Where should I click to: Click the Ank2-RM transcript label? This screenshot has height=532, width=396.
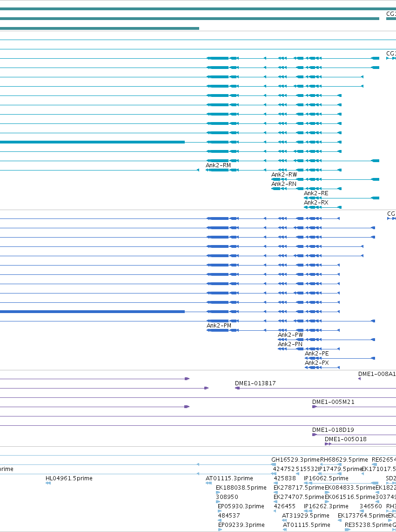[x=218, y=165]
